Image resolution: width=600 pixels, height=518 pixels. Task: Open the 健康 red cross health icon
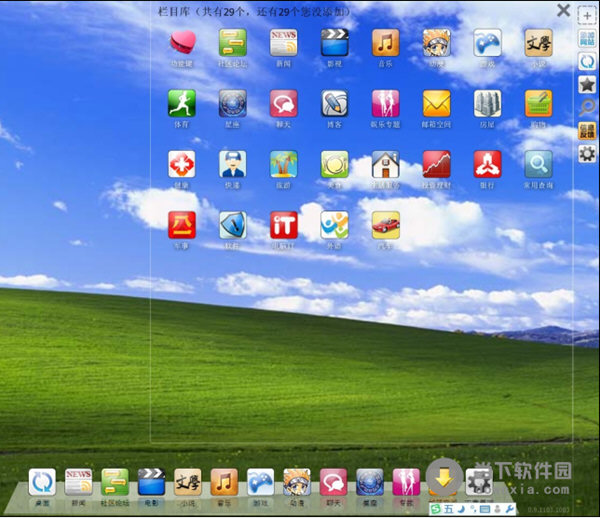click(x=182, y=164)
